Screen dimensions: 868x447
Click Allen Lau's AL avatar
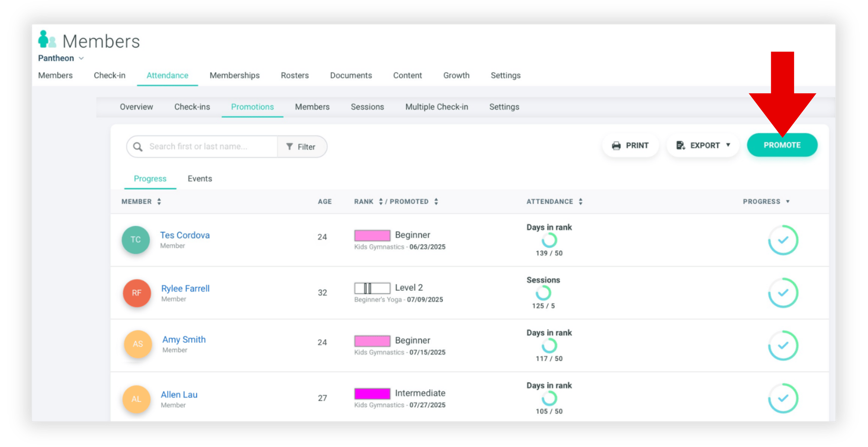[x=136, y=399]
